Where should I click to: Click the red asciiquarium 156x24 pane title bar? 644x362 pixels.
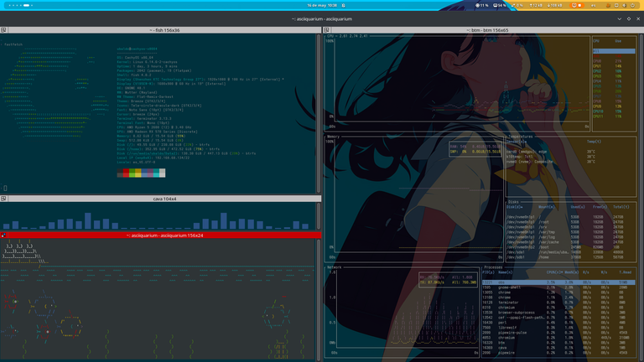pyautogui.click(x=164, y=235)
